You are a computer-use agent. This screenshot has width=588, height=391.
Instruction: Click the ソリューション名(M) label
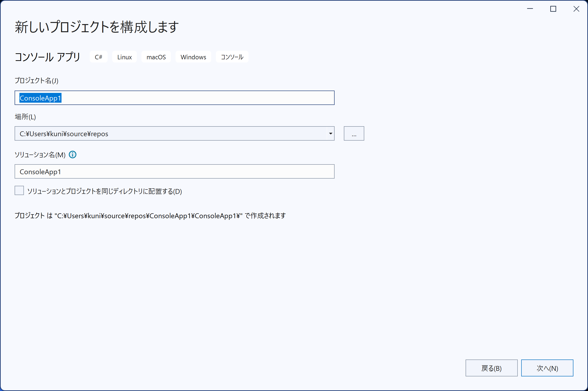[x=40, y=155]
